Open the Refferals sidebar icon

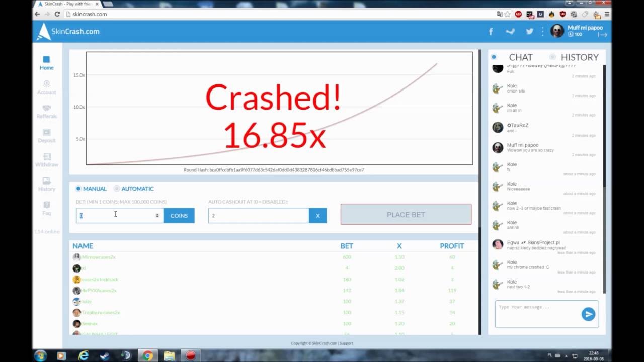tap(46, 108)
